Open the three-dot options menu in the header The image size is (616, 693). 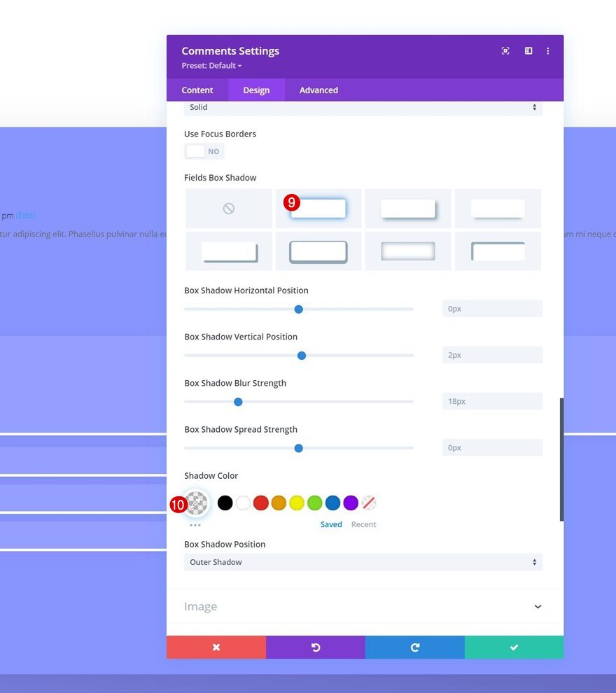[x=548, y=50]
